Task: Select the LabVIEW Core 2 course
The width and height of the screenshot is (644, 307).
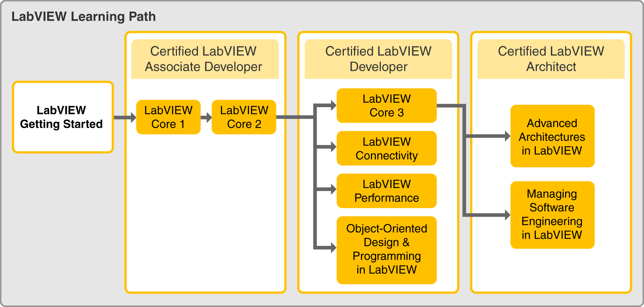Action: (244, 117)
